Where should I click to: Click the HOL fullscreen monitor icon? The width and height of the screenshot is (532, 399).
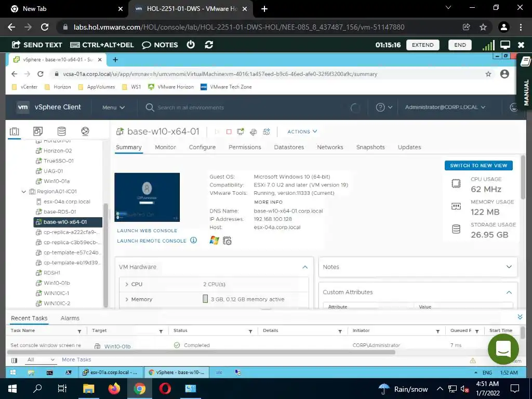click(505, 45)
